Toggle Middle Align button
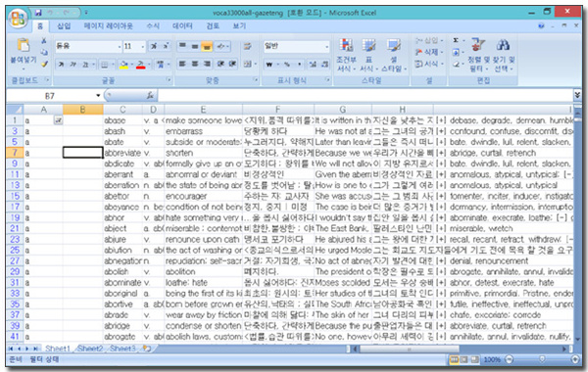588x372 pixels. click(x=195, y=46)
